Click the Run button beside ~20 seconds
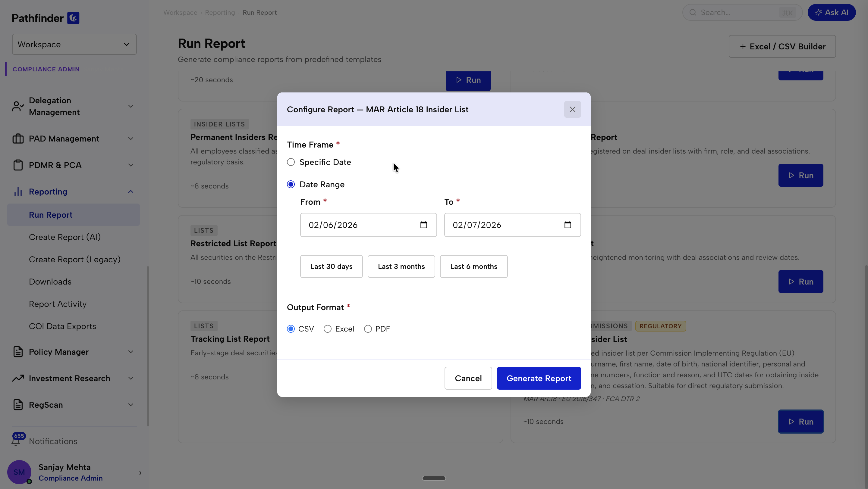 468,80
